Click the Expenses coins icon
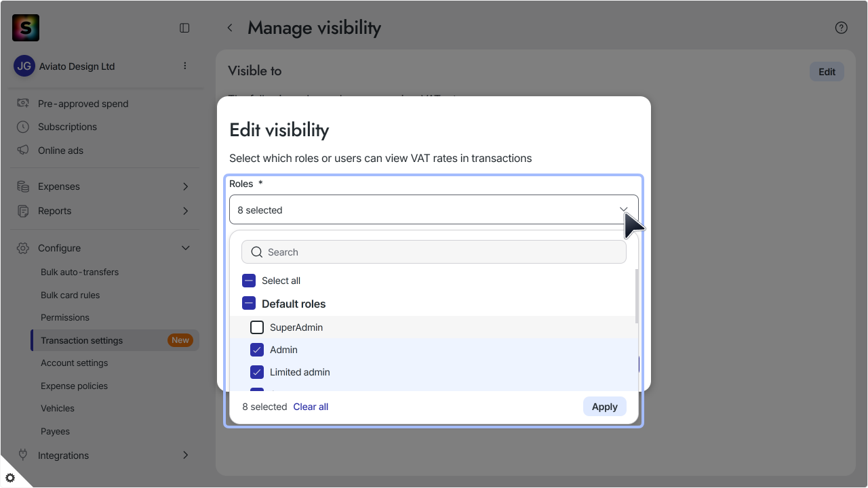This screenshot has height=488, width=868. click(23, 186)
